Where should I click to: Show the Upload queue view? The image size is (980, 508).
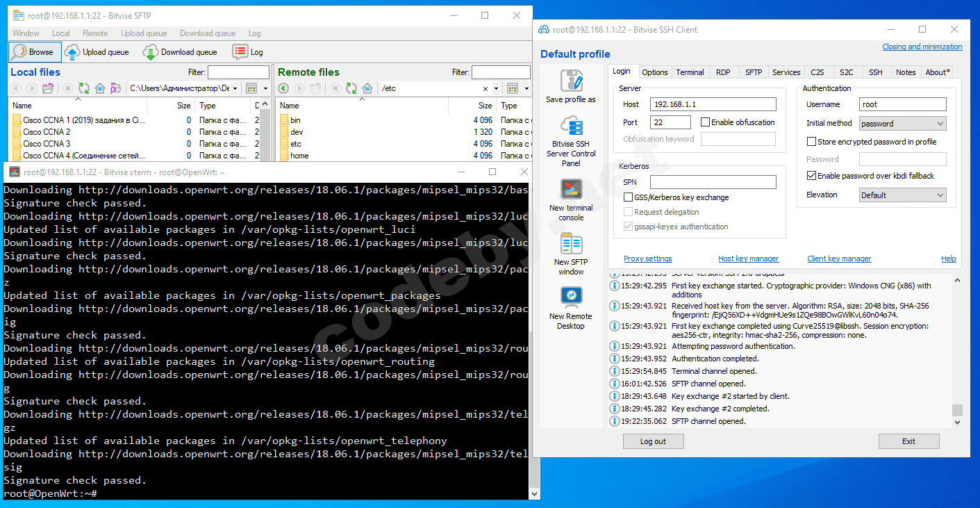click(x=97, y=52)
